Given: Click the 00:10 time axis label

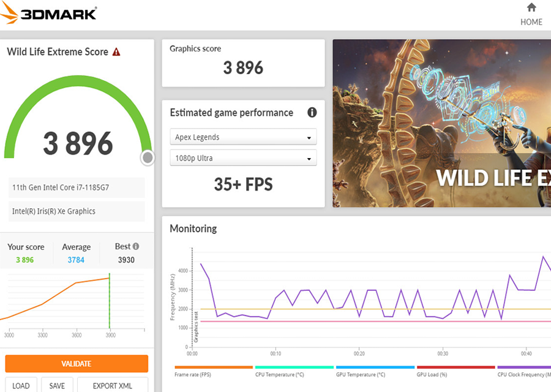Looking at the screenshot, I should pos(275,353).
